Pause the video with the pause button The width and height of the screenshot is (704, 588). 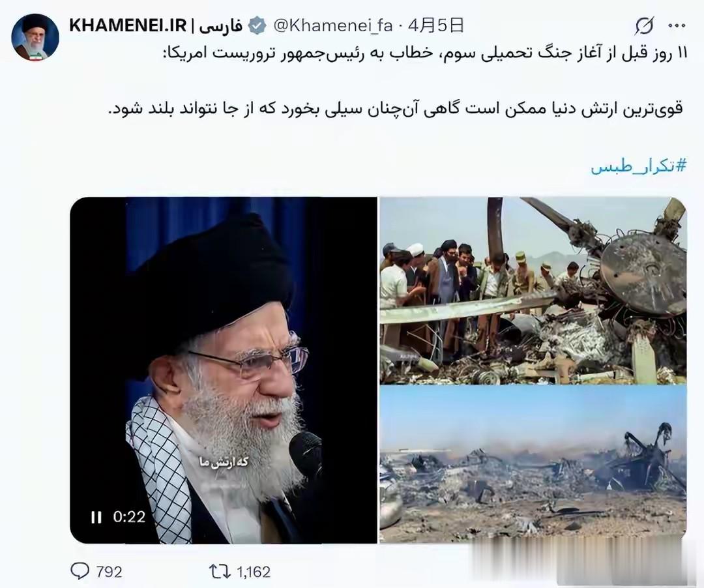(96, 518)
